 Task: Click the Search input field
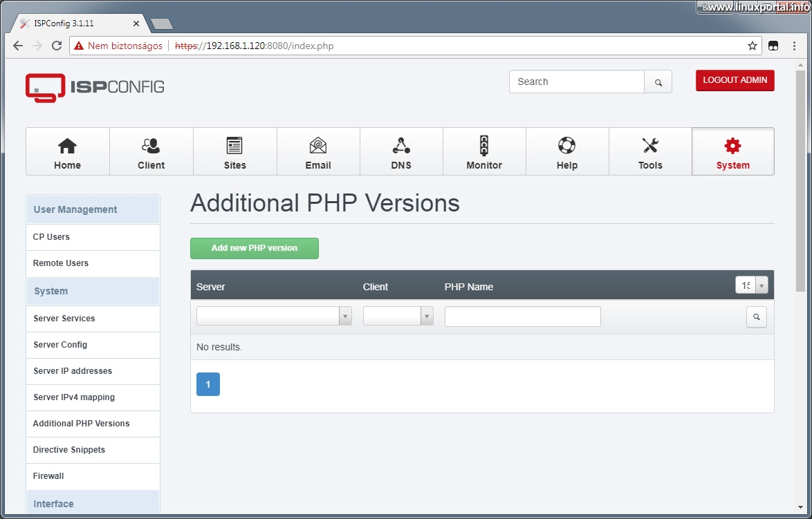pyautogui.click(x=577, y=82)
